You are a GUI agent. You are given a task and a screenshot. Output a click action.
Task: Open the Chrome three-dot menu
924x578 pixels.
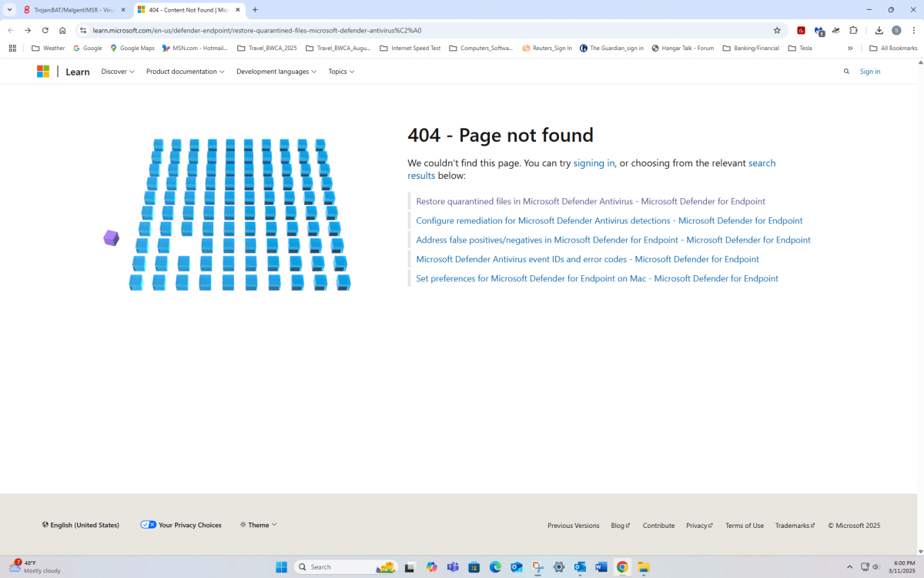[x=913, y=30]
